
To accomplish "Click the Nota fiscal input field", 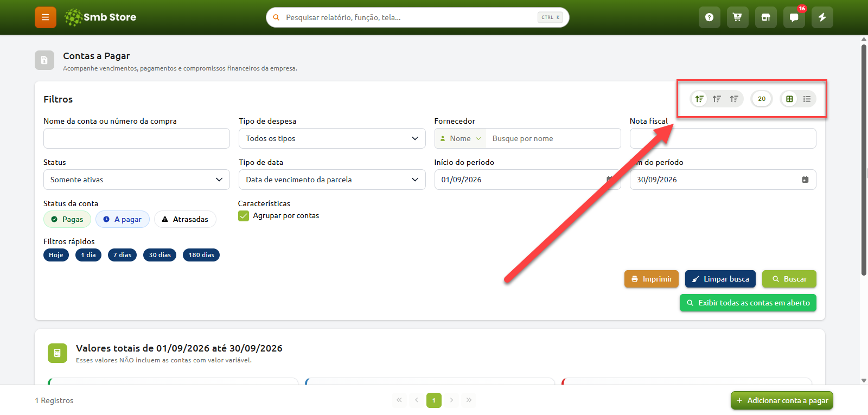I will (x=723, y=138).
